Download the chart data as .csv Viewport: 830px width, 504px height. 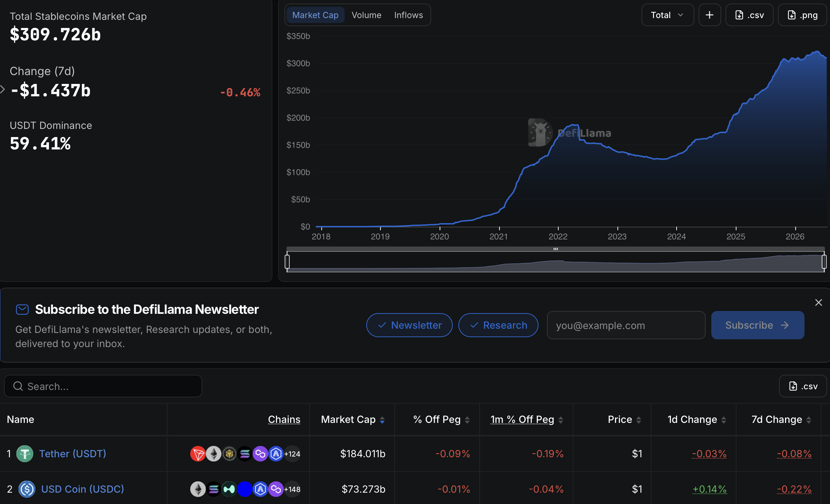tap(749, 15)
